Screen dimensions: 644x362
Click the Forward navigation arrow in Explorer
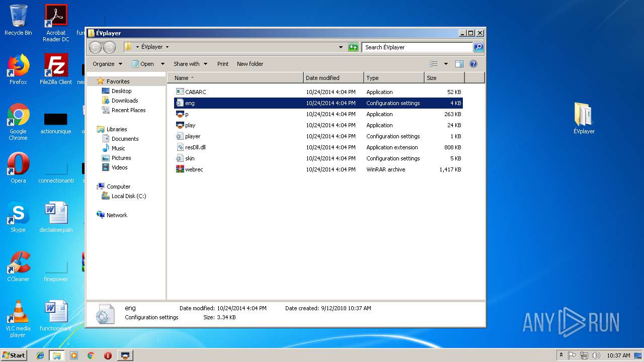pyautogui.click(x=109, y=47)
